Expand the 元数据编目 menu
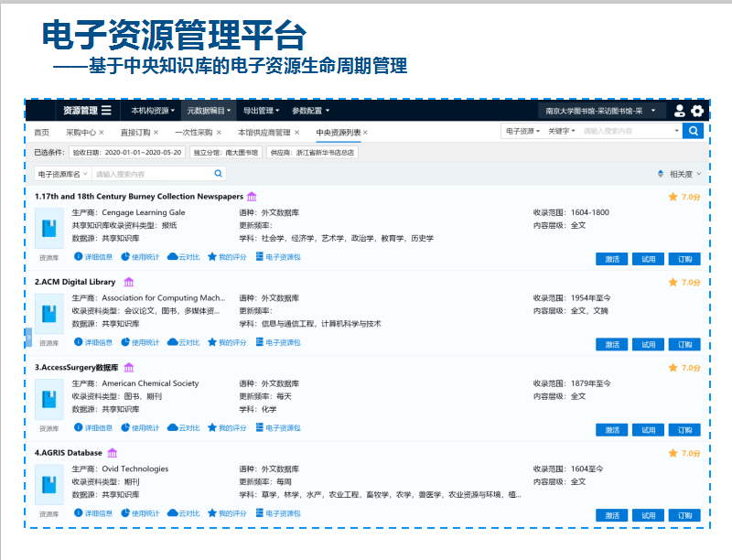The width and height of the screenshot is (732, 560). point(209,111)
